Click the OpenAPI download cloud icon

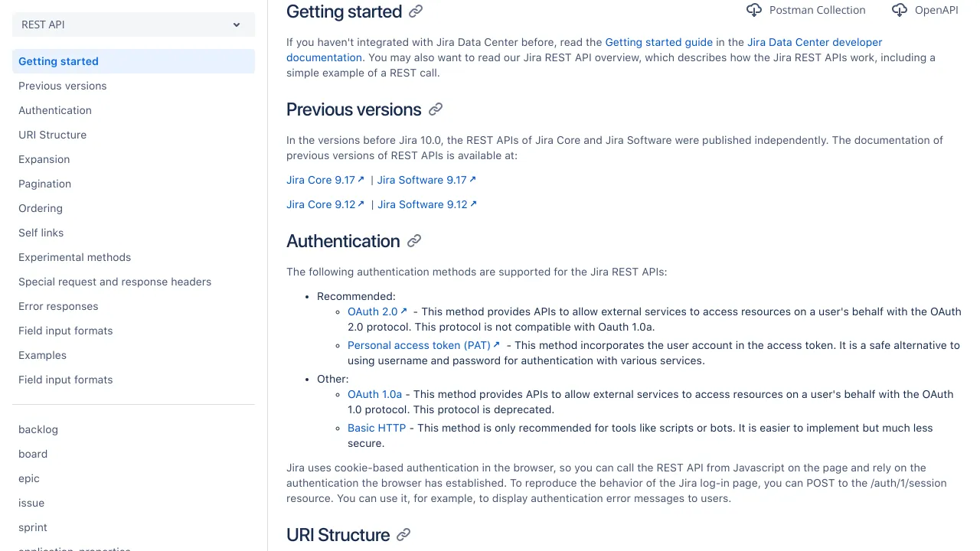point(900,10)
